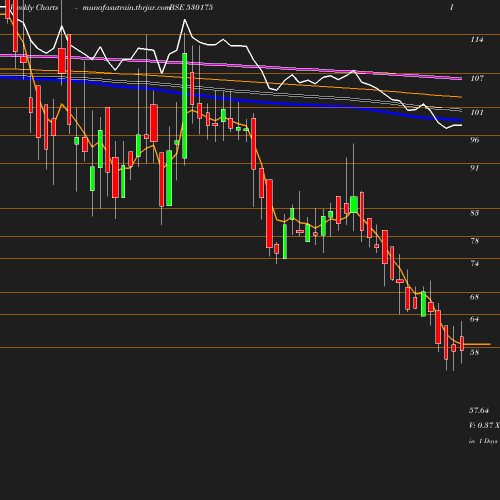This screenshot has height=500, width=500.
Task: Select the 58 price axis label
Action: pyautogui.click(x=475, y=352)
